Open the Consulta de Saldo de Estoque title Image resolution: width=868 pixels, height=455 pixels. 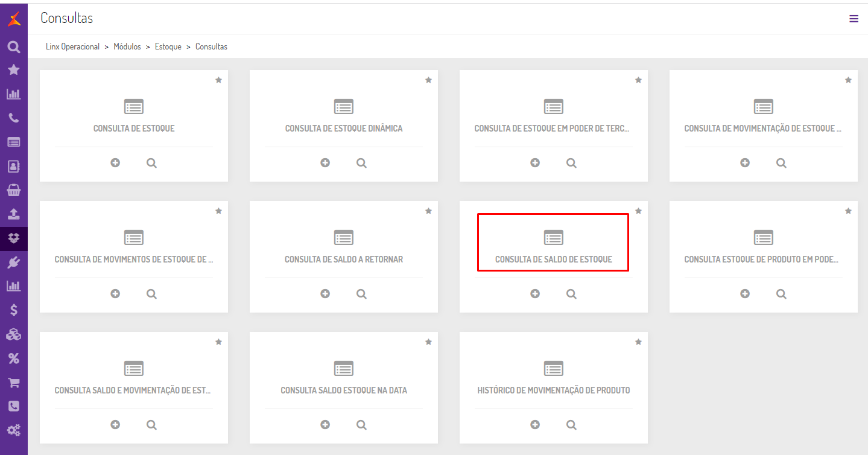(554, 259)
